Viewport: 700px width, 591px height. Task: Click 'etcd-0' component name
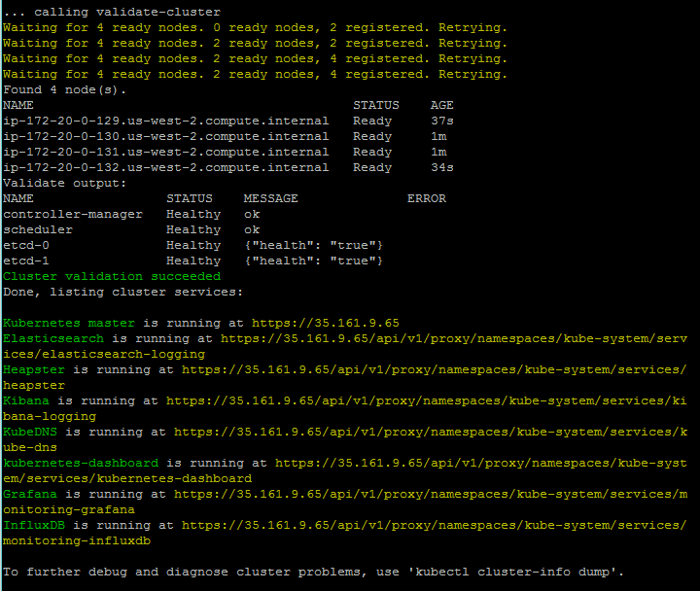click(x=26, y=246)
